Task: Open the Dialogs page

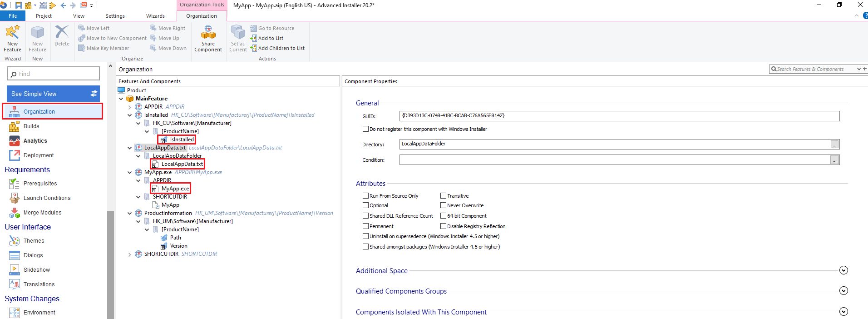Action: (33, 255)
